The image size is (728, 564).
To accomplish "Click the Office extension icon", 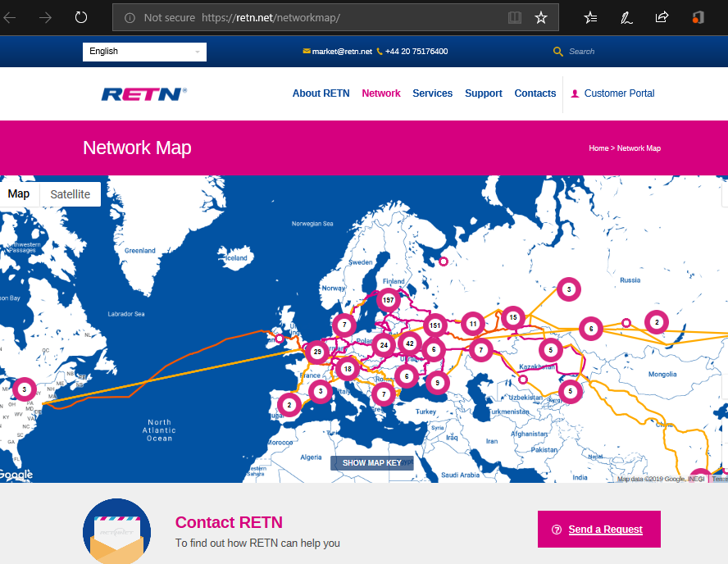I will (x=698, y=17).
